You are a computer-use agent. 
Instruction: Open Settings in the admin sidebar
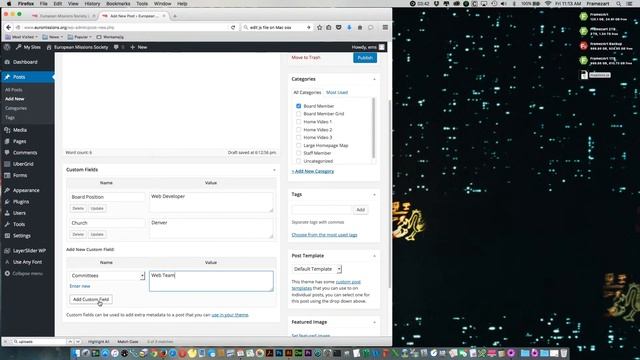[22, 236]
